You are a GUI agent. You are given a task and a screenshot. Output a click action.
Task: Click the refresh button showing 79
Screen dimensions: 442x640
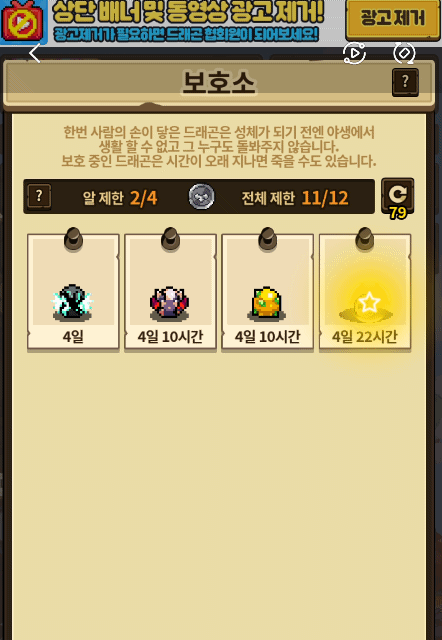398,198
